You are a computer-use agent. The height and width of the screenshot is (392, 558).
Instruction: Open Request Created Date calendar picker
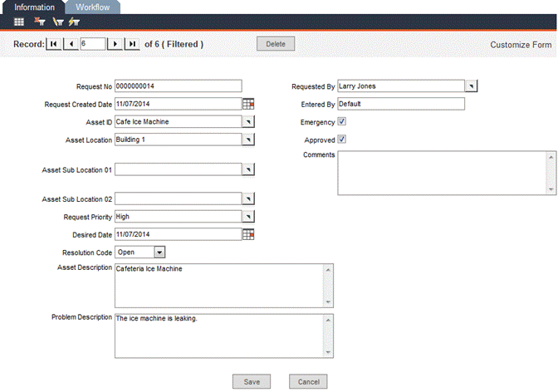[x=248, y=104]
